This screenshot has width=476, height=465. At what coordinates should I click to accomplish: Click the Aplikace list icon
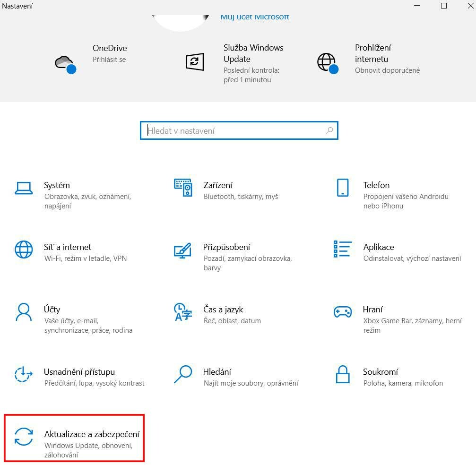point(342,249)
